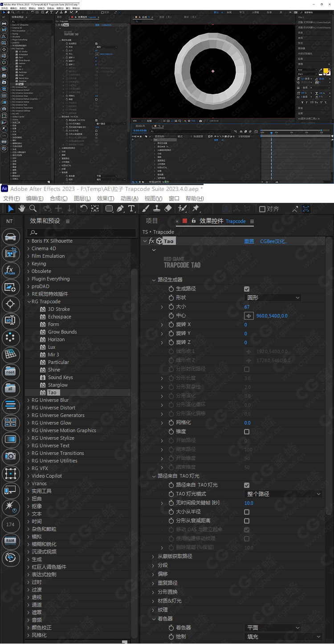This screenshot has height=644, width=334.
Task: Select the arrow Selection tool in toolbar
Action: point(11,209)
